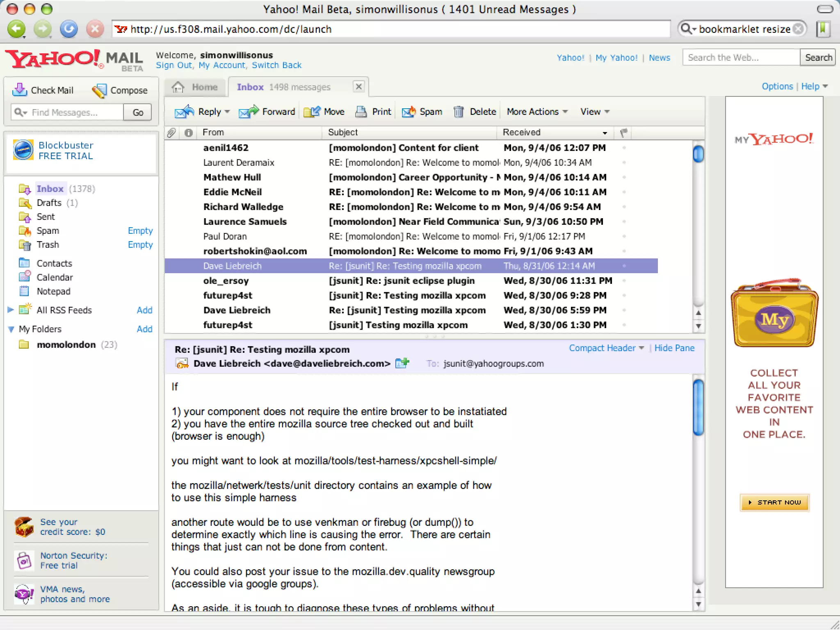The width and height of the screenshot is (840, 630).
Task: Click the Move folder icon
Action: (x=312, y=112)
